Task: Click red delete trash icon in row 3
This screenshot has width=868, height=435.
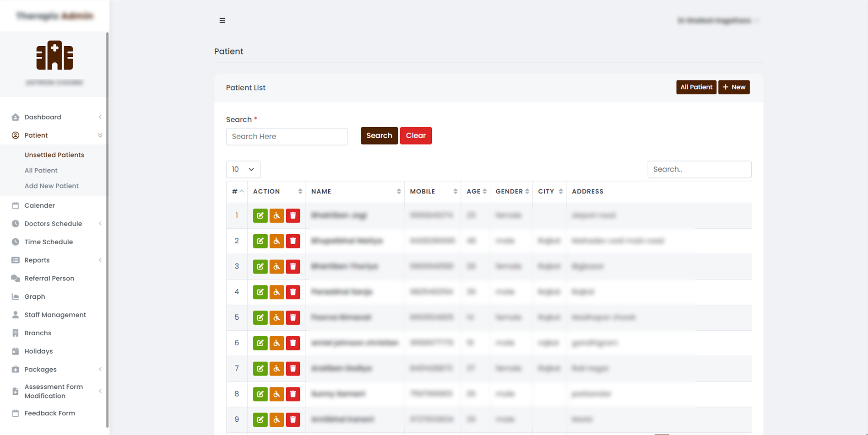Action: [293, 267]
